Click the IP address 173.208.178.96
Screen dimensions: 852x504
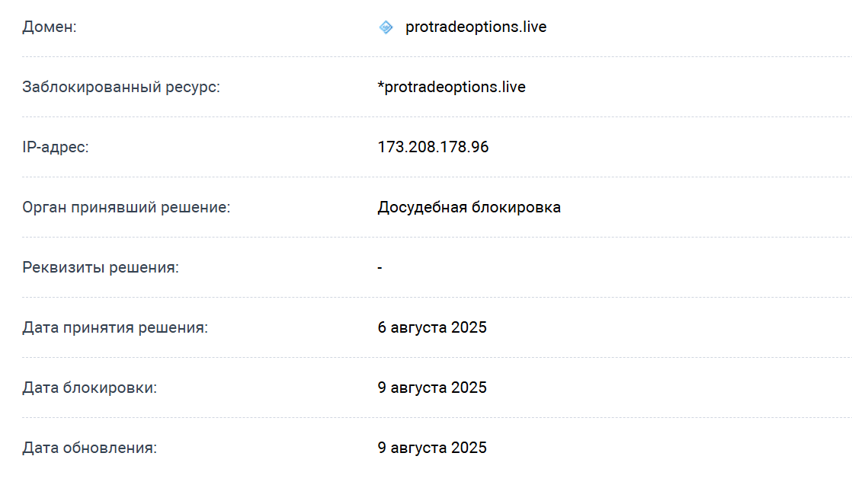(433, 148)
